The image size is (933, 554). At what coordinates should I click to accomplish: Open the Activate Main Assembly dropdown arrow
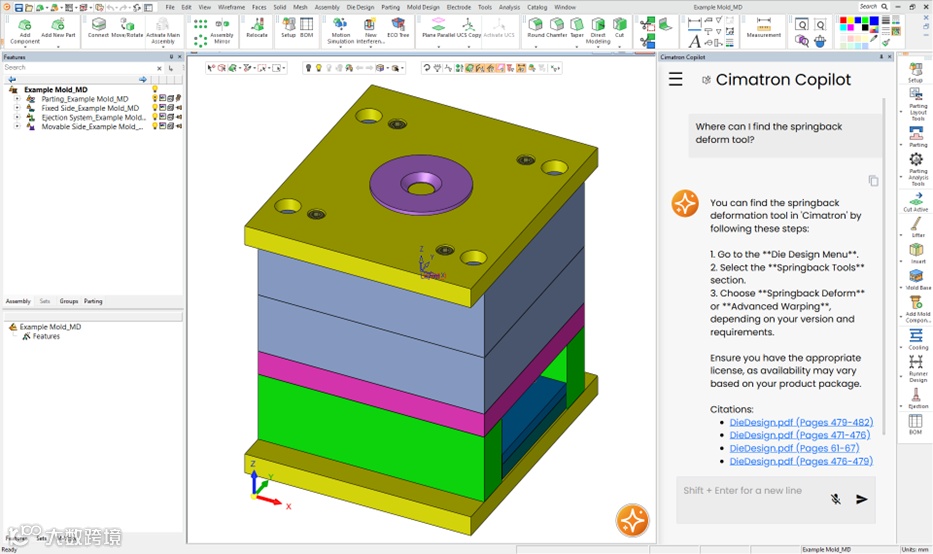(x=162, y=46)
